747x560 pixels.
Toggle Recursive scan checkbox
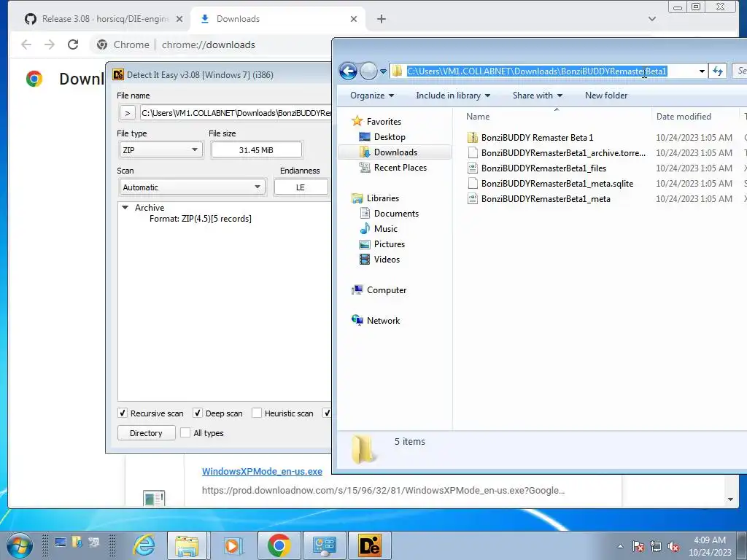coord(123,413)
